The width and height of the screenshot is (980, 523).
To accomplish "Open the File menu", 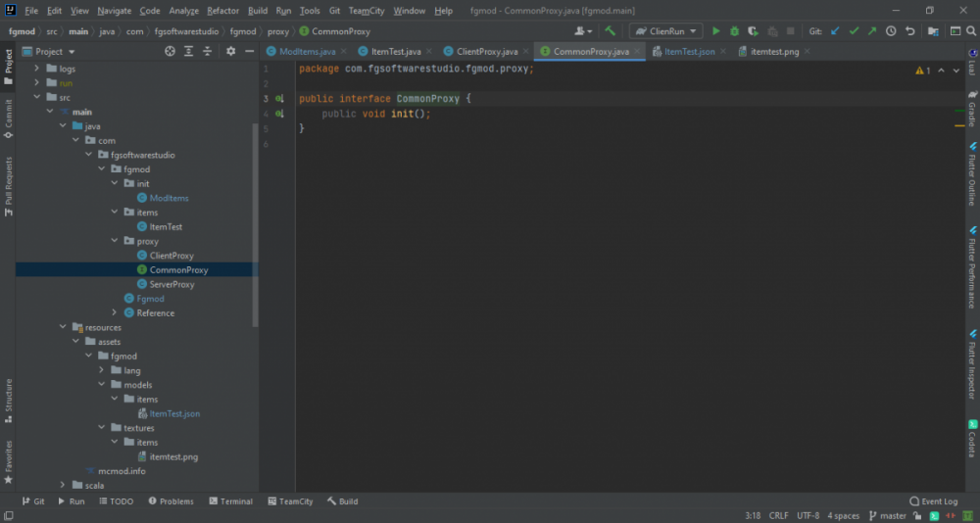I will tap(31, 11).
